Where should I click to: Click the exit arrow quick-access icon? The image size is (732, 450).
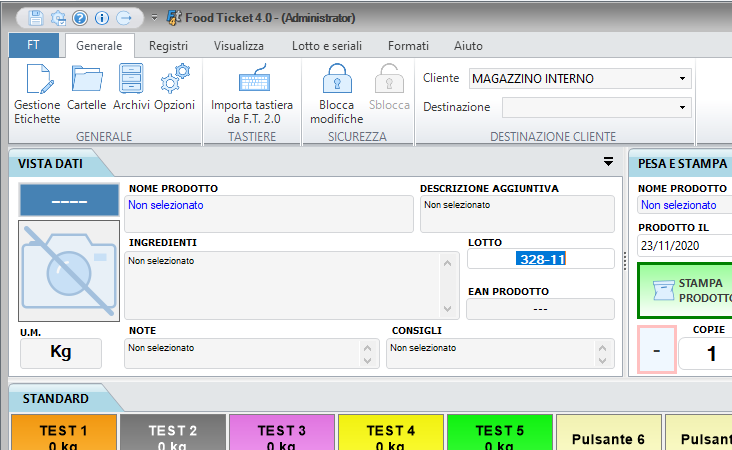click(124, 18)
